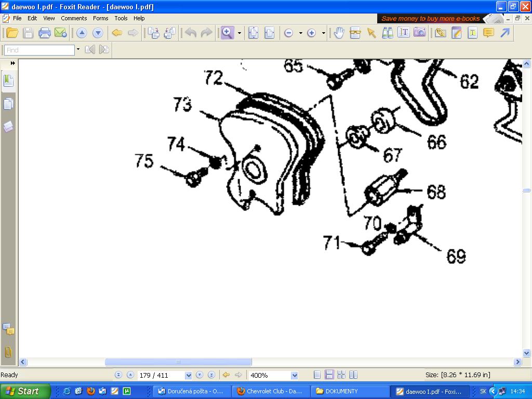This screenshot has width=532, height=399.
Task: Open a file with the folder icon
Action: point(12,33)
